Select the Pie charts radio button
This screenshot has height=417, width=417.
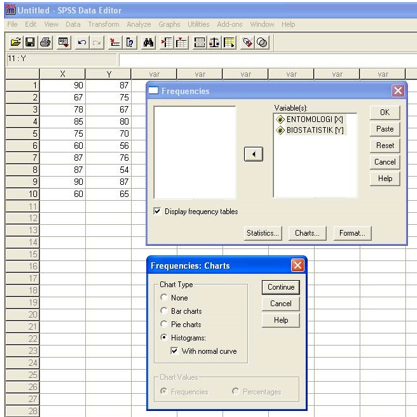pos(164,324)
